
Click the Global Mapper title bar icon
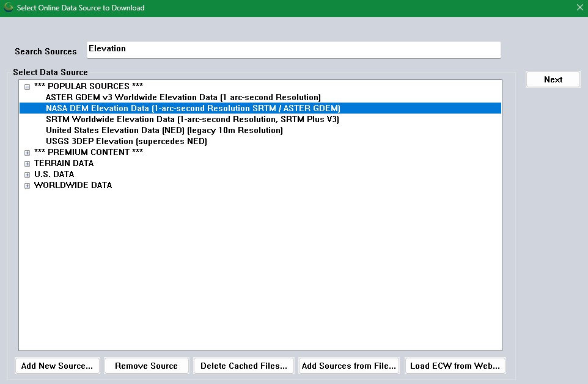coord(8,7)
